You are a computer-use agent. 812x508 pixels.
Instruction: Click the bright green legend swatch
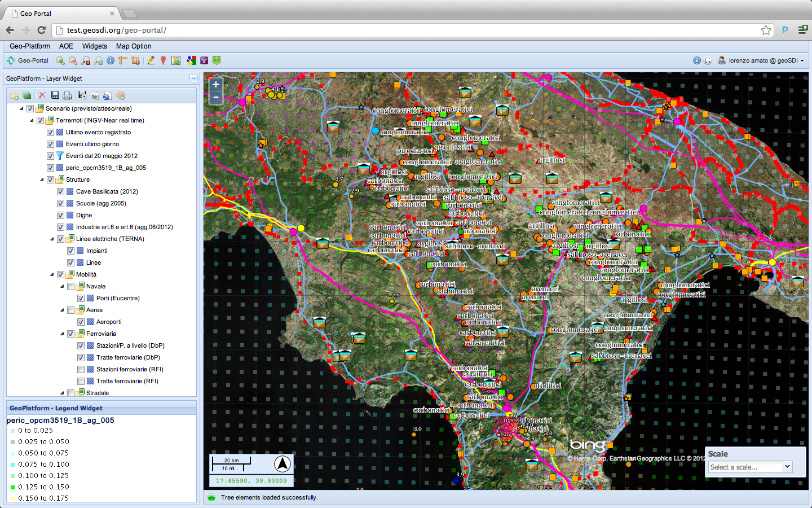point(12,487)
